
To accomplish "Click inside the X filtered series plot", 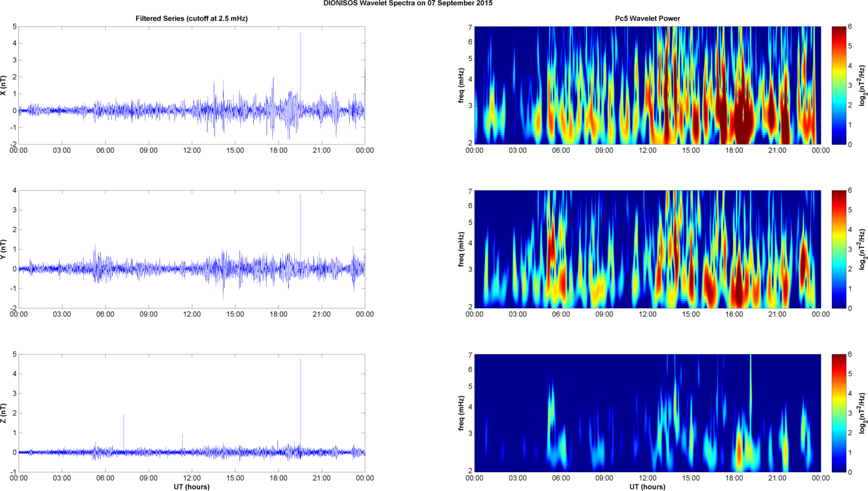I will tap(191, 85).
